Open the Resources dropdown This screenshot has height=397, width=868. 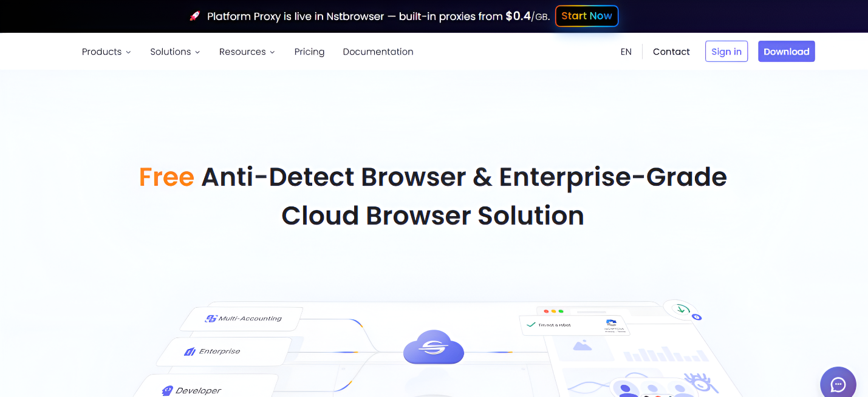247,52
